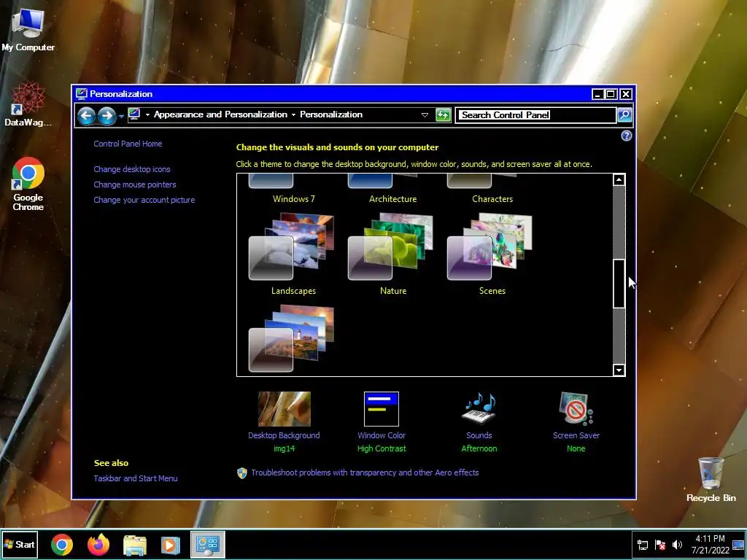
Task: Select the Windows 7 theme
Action: tap(293, 190)
